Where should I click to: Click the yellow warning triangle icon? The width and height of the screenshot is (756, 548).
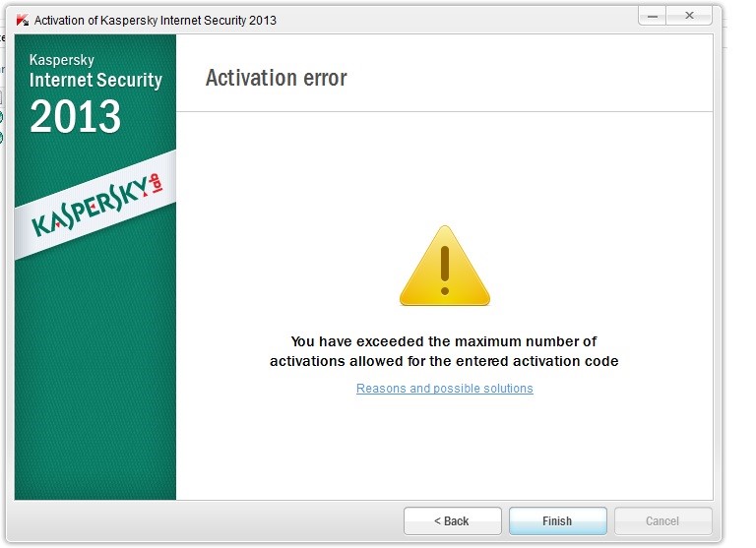pyautogui.click(x=445, y=266)
